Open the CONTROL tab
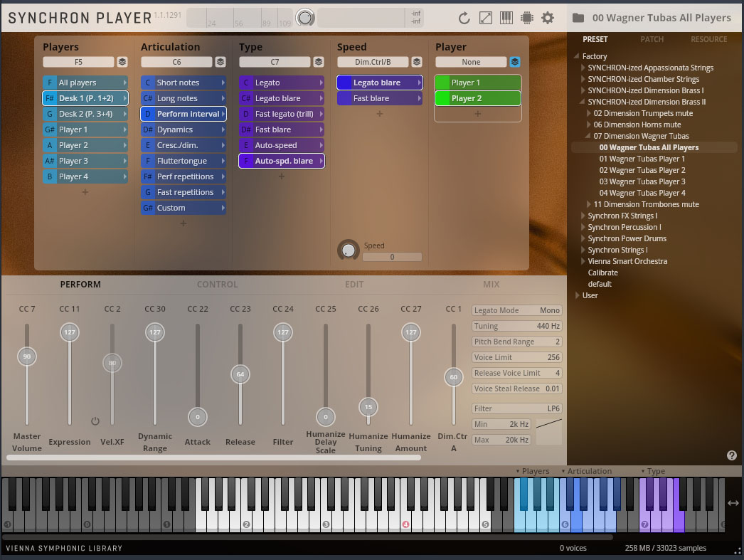744x560 pixels. tap(217, 285)
